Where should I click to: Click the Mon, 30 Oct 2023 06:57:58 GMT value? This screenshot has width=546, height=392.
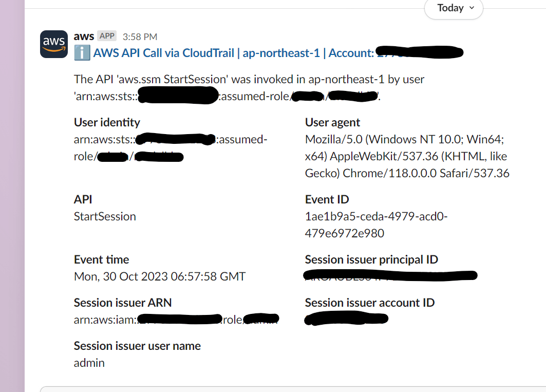pos(160,276)
